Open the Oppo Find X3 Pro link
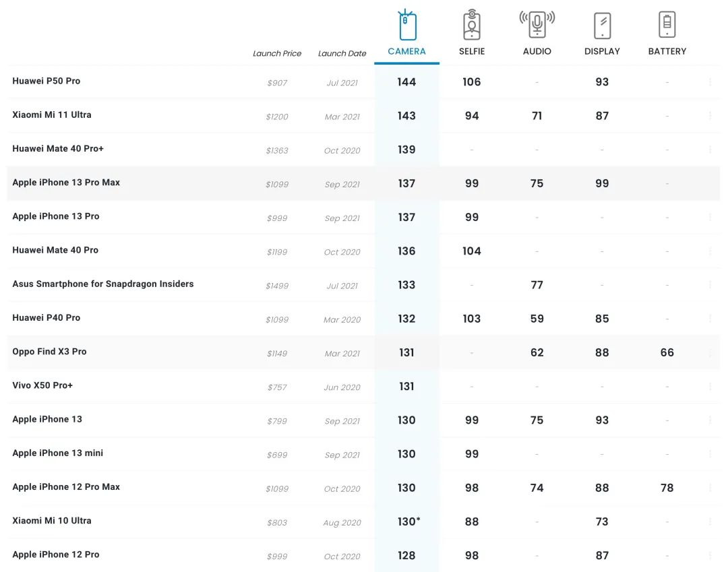This screenshot has height=572, width=728. 49,352
